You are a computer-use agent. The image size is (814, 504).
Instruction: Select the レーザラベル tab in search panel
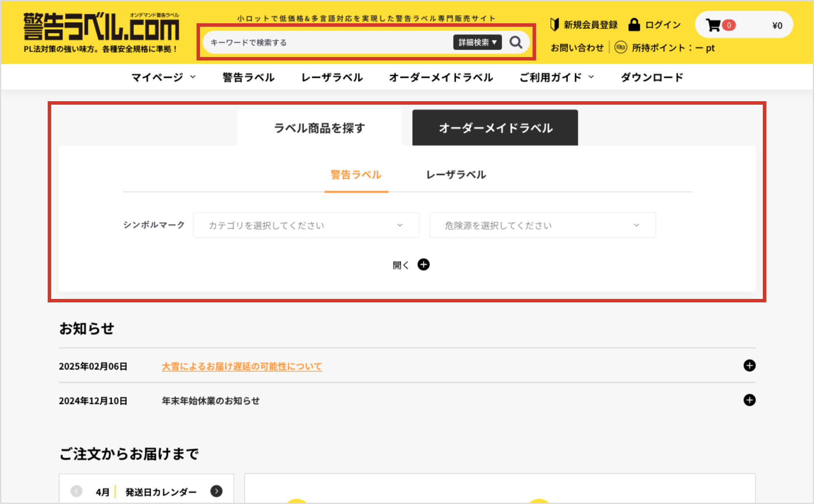(456, 175)
